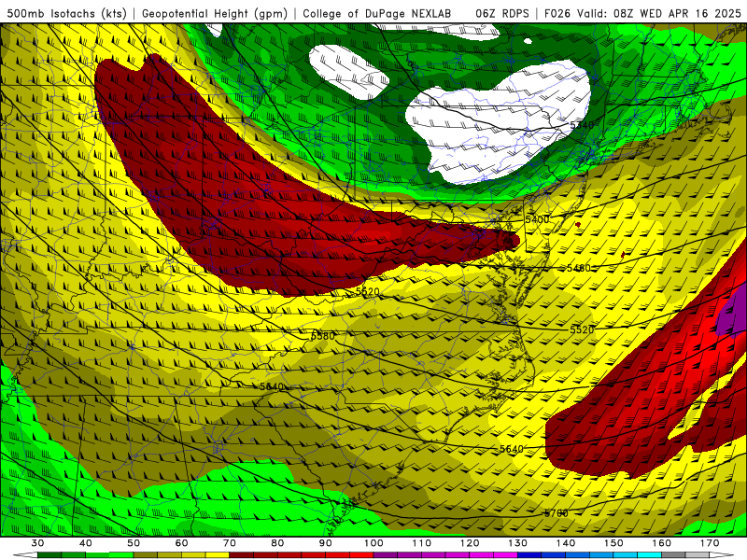Click the 140 knot colorbar label

pyautogui.click(x=566, y=543)
